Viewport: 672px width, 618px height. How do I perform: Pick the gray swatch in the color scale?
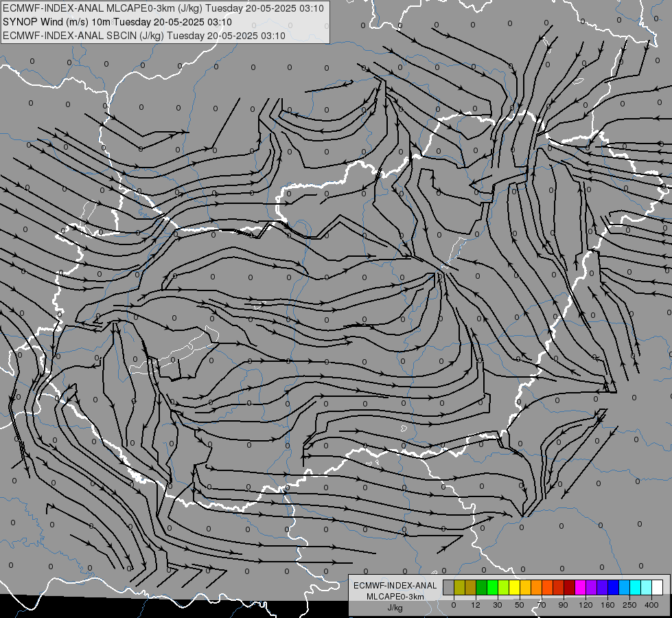[449, 587]
